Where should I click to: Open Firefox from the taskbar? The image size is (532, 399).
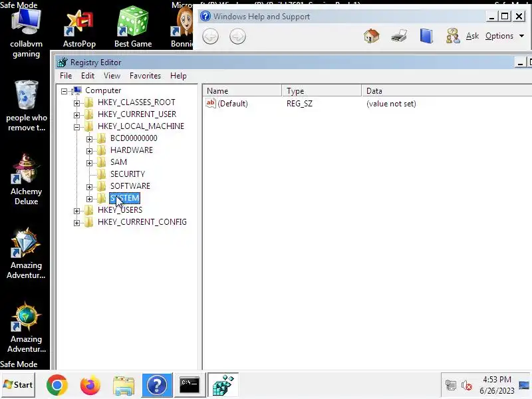pyautogui.click(x=90, y=385)
